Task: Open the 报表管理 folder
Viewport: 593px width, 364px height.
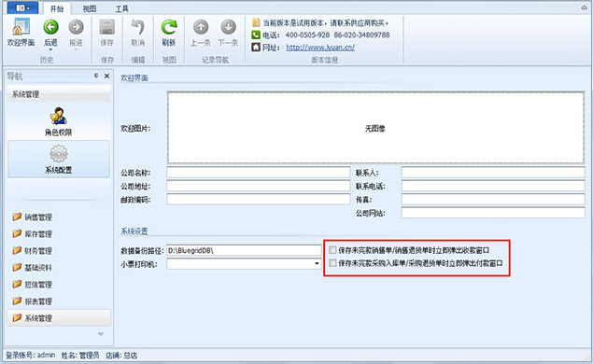Action: [32, 301]
